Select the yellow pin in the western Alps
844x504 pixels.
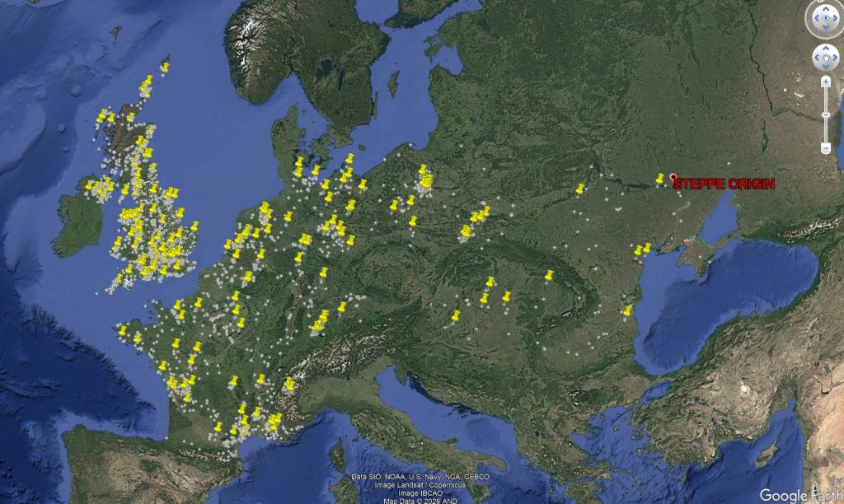[289, 383]
